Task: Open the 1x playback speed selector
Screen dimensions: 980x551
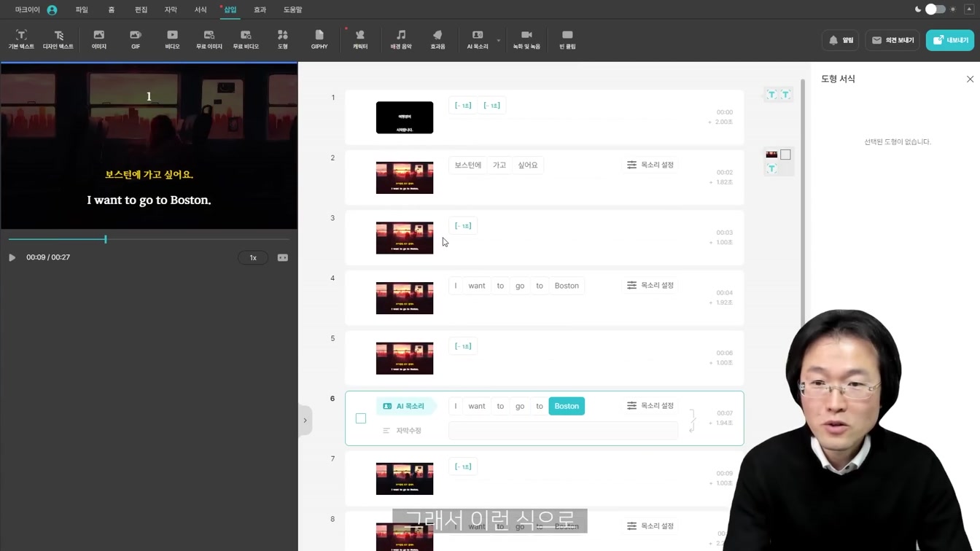Action: coord(253,257)
